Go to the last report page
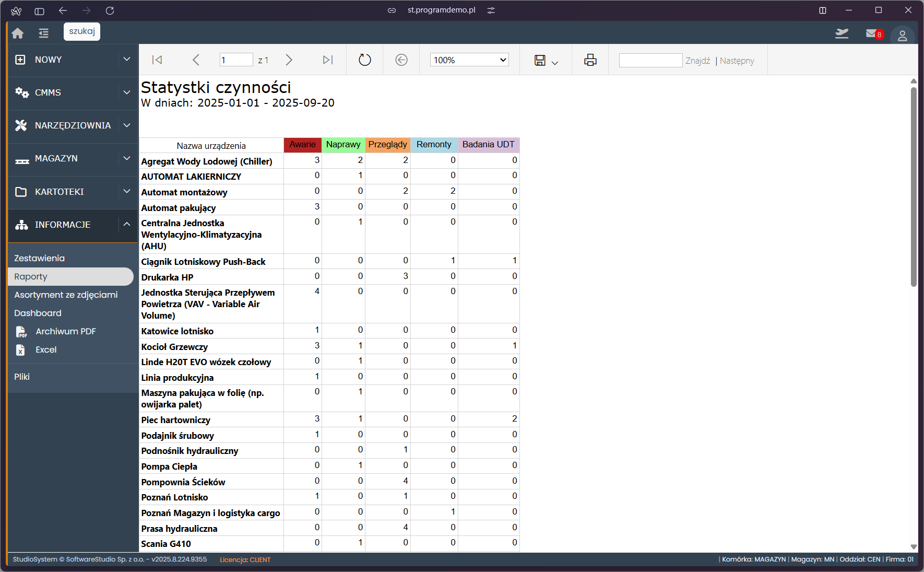 328,60
